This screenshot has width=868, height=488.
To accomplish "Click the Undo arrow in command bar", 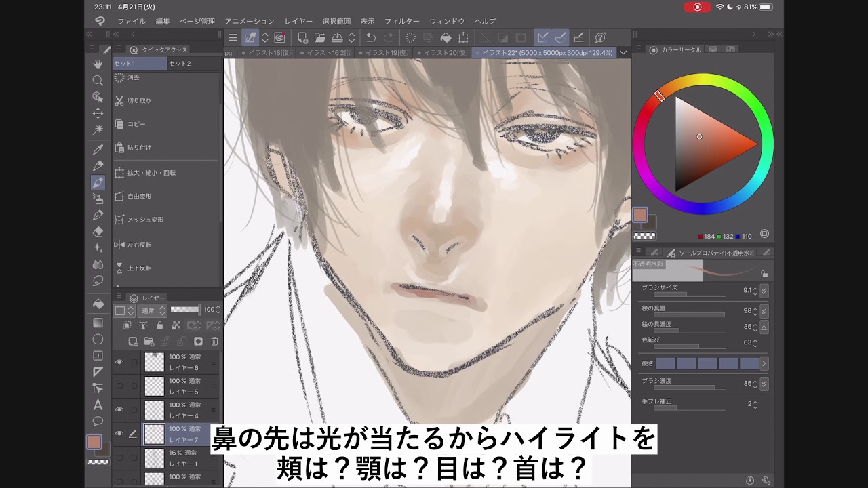I will click(x=371, y=38).
